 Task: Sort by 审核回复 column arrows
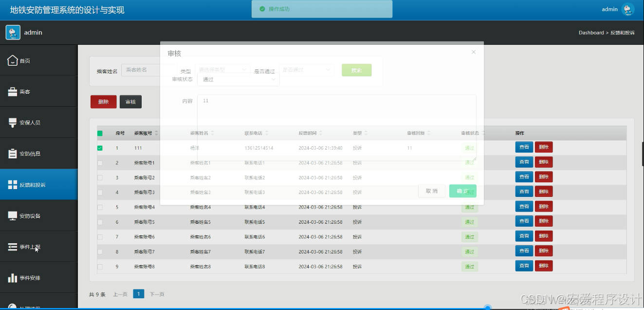(429, 133)
